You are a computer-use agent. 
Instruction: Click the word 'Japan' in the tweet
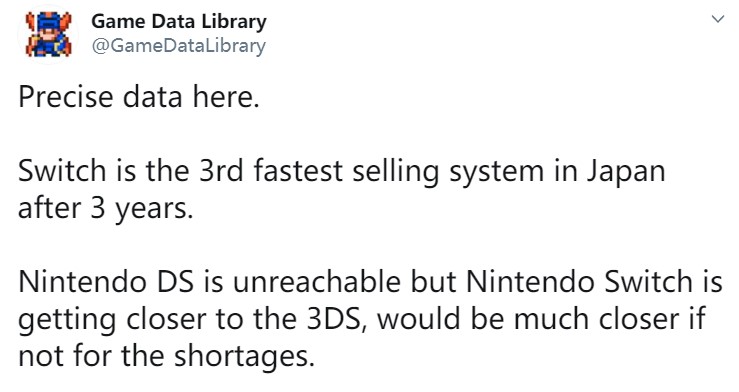(626, 173)
